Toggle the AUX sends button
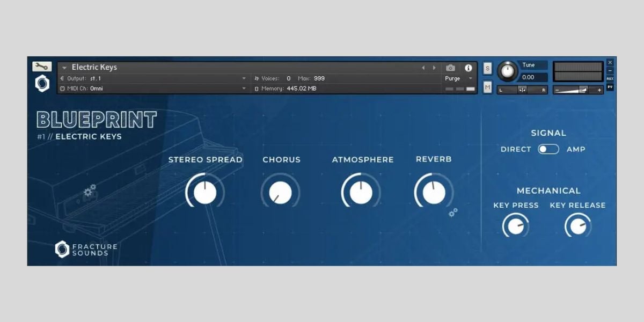Viewport: 644px width, 322px height. (610, 78)
